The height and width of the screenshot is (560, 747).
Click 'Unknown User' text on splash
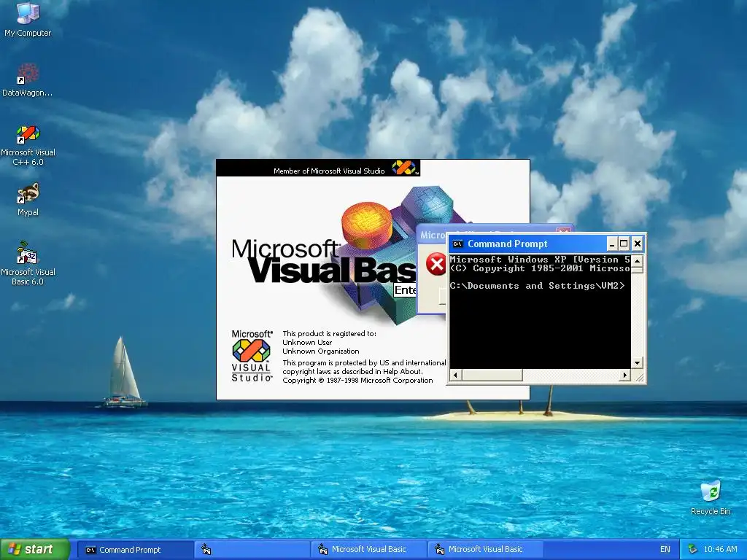point(307,343)
